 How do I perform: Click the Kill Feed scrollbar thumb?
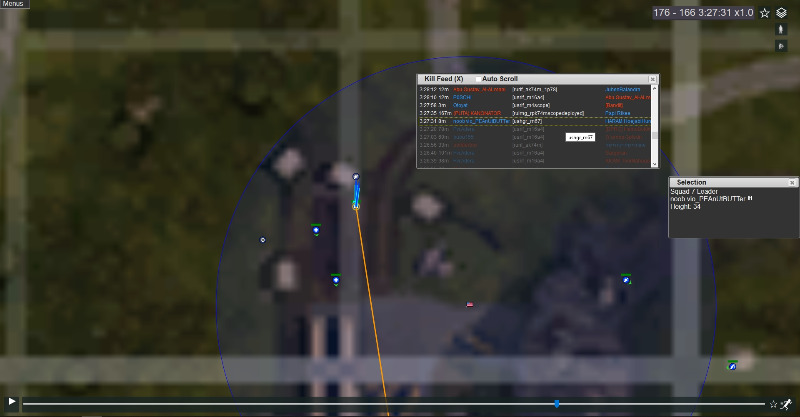pos(655,136)
